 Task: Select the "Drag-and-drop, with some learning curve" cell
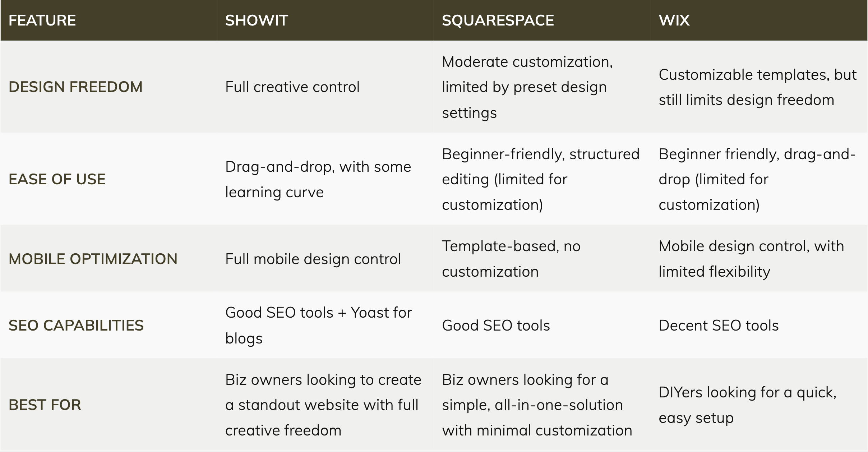[318, 179]
